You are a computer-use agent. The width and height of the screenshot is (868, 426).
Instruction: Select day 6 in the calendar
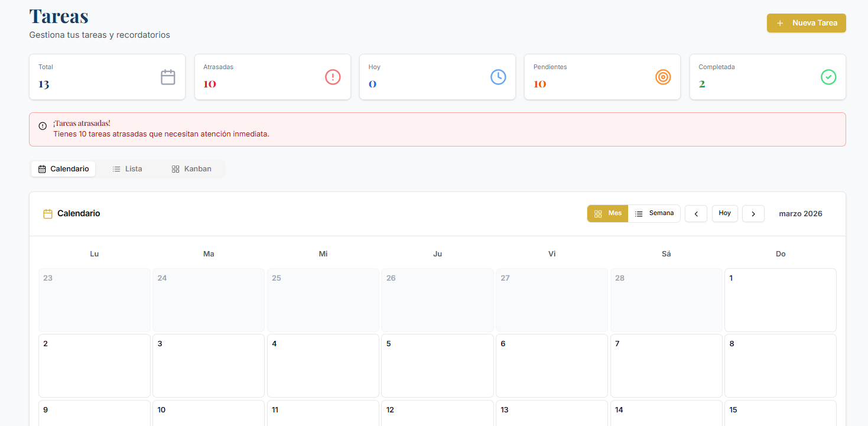pyautogui.click(x=552, y=366)
